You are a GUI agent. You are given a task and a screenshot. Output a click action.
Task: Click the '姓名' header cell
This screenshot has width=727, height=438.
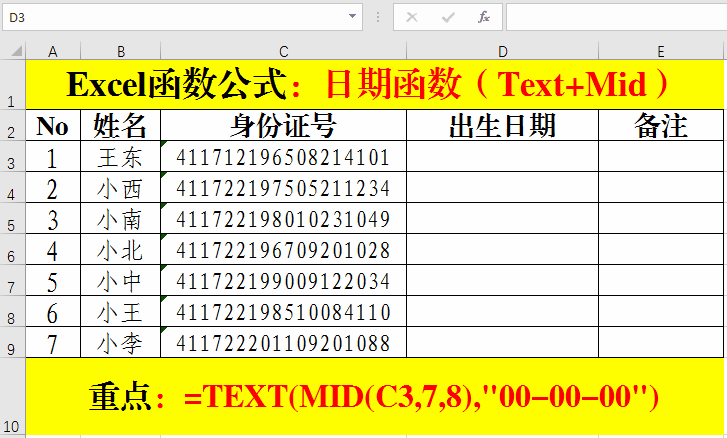[x=121, y=125]
